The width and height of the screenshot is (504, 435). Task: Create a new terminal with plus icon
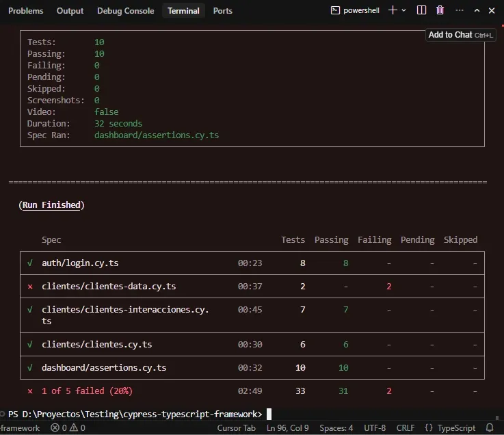coord(393,10)
